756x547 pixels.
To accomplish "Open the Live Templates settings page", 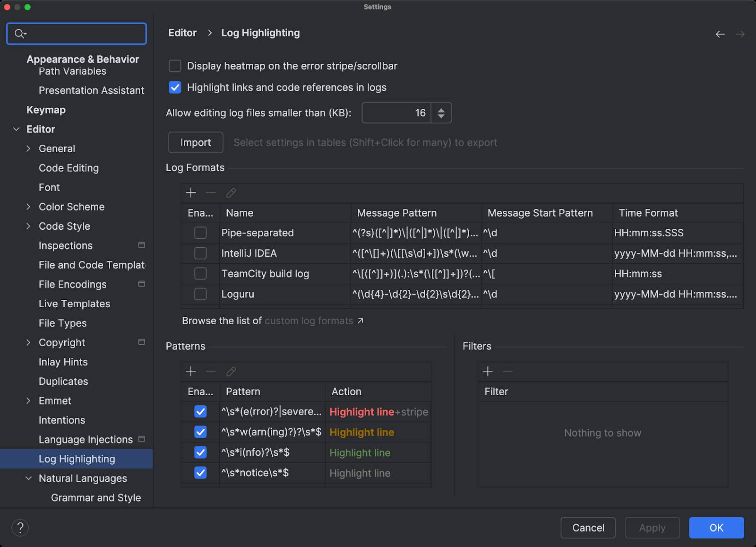I will click(x=74, y=304).
